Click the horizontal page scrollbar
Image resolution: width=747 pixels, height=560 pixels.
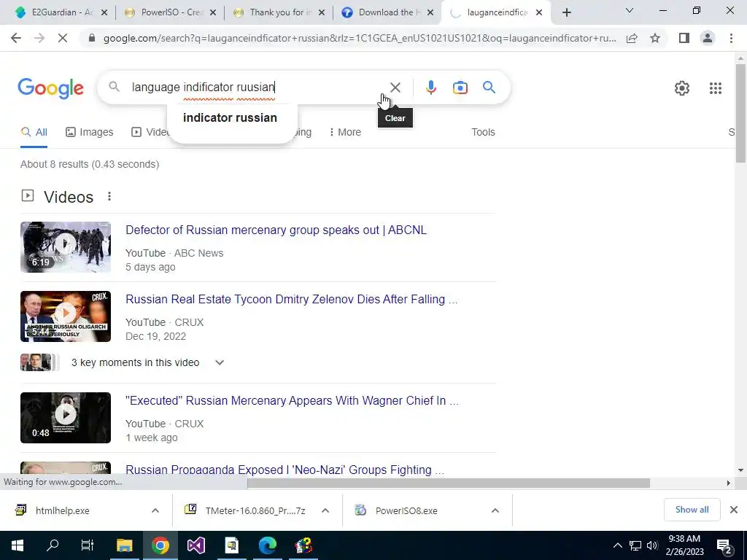pyautogui.click(x=449, y=483)
